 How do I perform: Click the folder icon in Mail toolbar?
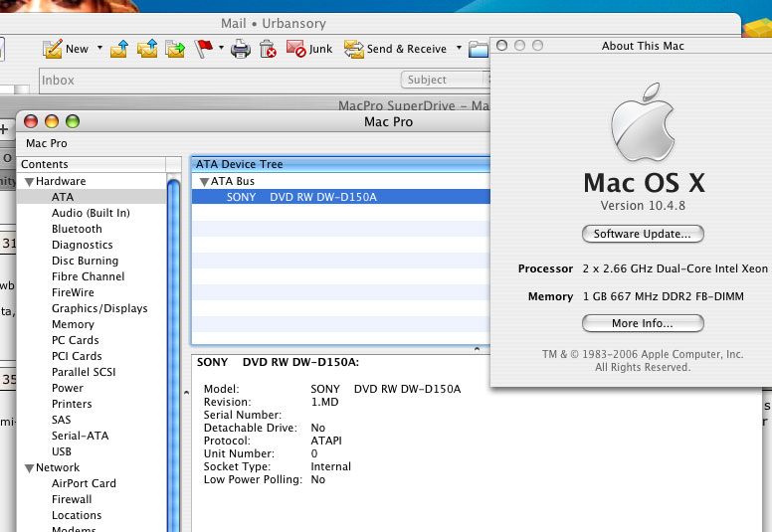[x=479, y=49]
